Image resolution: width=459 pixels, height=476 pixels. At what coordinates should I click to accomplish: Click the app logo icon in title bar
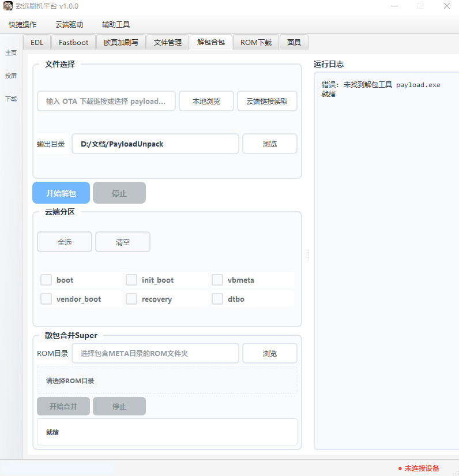pos(8,6)
